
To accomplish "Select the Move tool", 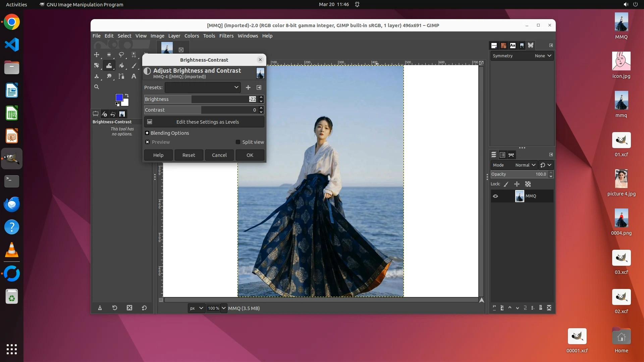I will pyautogui.click(x=97, y=55).
